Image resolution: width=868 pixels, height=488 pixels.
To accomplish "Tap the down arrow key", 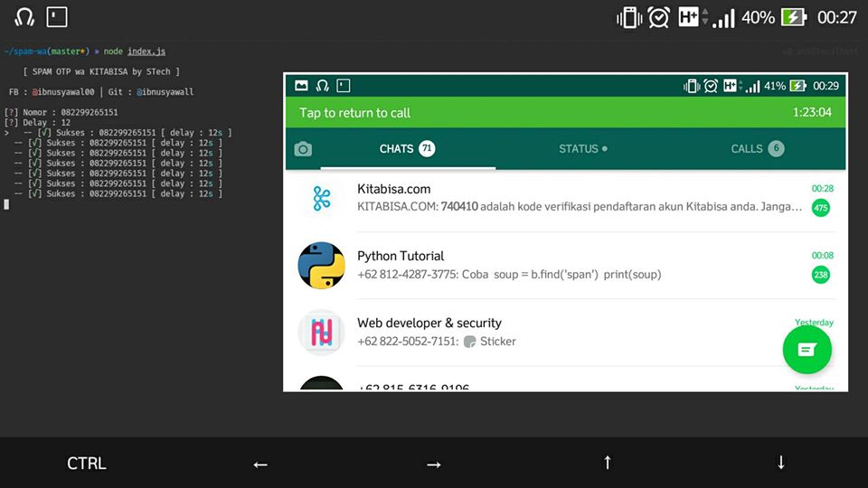I will [781, 463].
